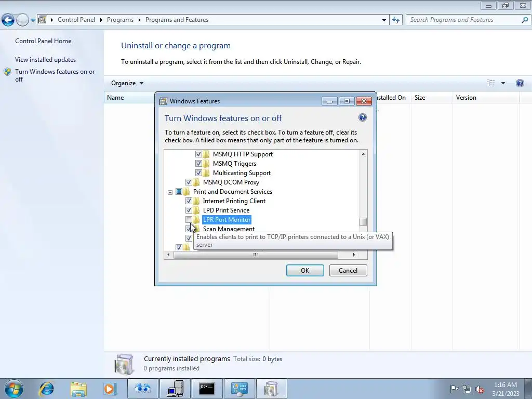Click the features list scroll up arrow

pos(363,154)
